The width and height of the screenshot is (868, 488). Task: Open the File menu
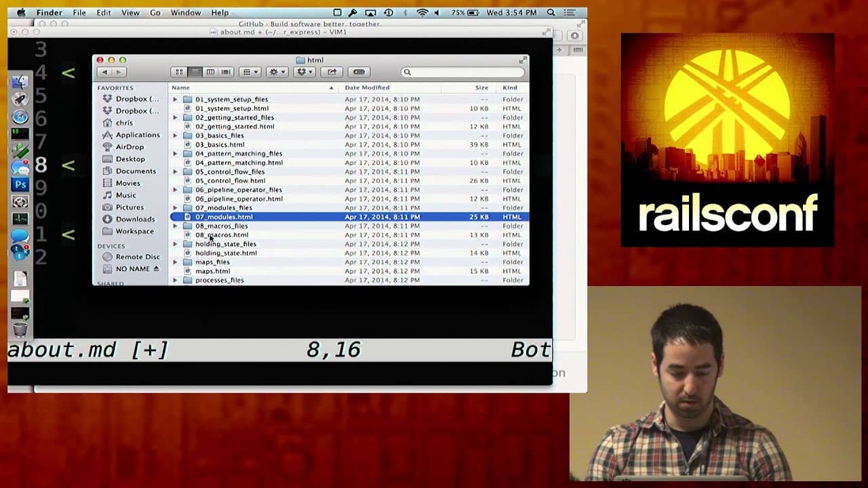point(79,12)
